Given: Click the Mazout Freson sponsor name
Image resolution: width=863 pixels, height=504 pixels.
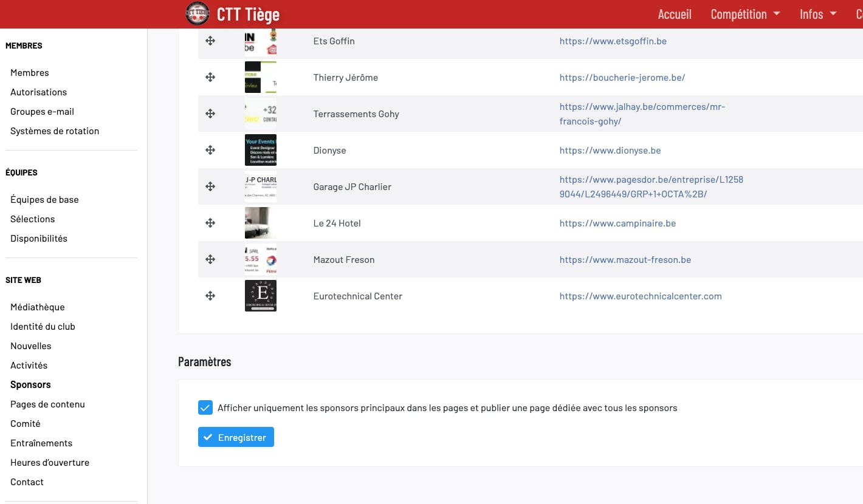Looking at the screenshot, I should (x=344, y=260).
